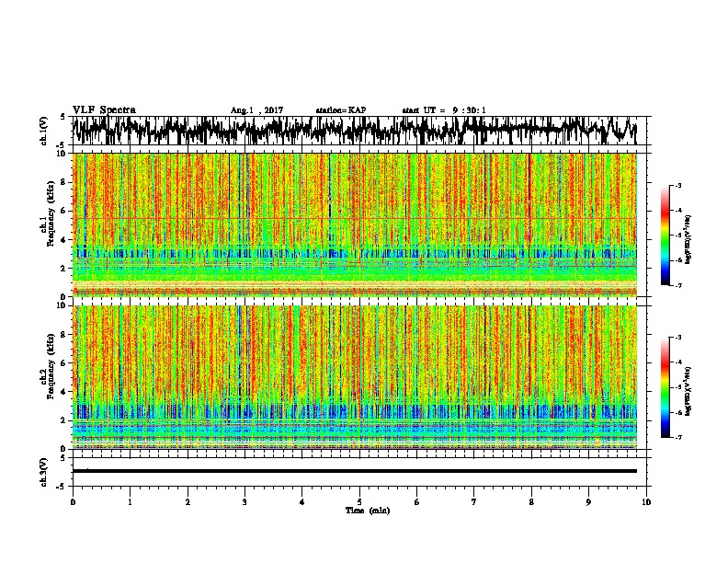This screenshot has width=728, height=563.
Task: Click the '-7' value on ch.1 colorbar
Action: 677,285
